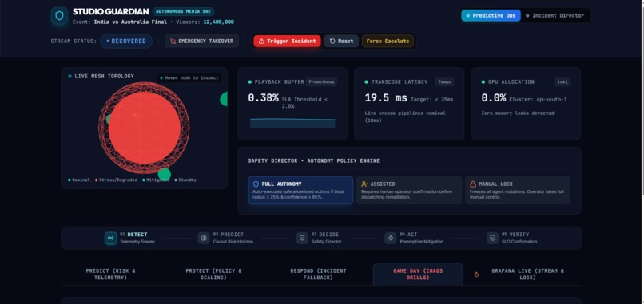The height and width of the screenshot is (304, 644).
Task: Open Predict (Risk & Telemetry) tab
Action: tap(110, 274)
